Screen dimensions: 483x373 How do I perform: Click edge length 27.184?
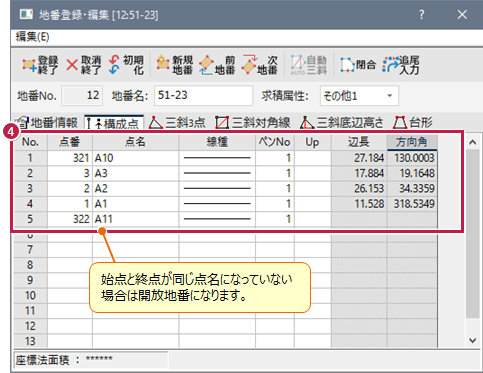pos(359,158)
